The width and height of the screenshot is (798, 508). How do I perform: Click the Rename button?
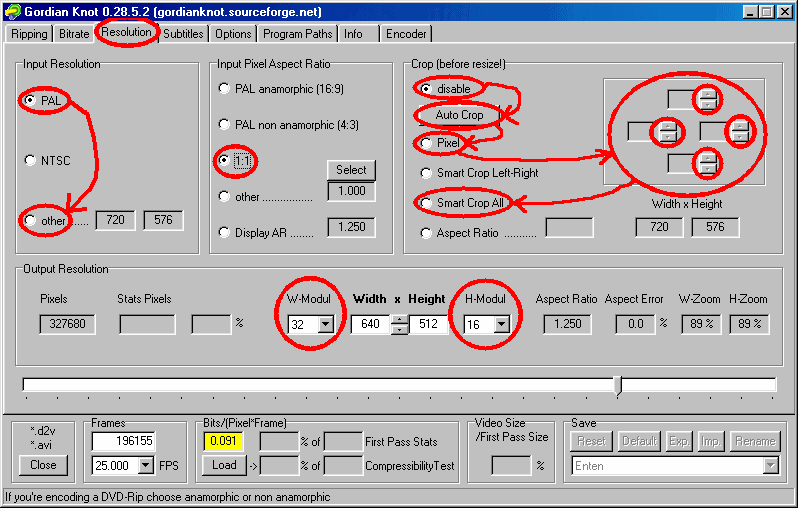pos(755,441)
